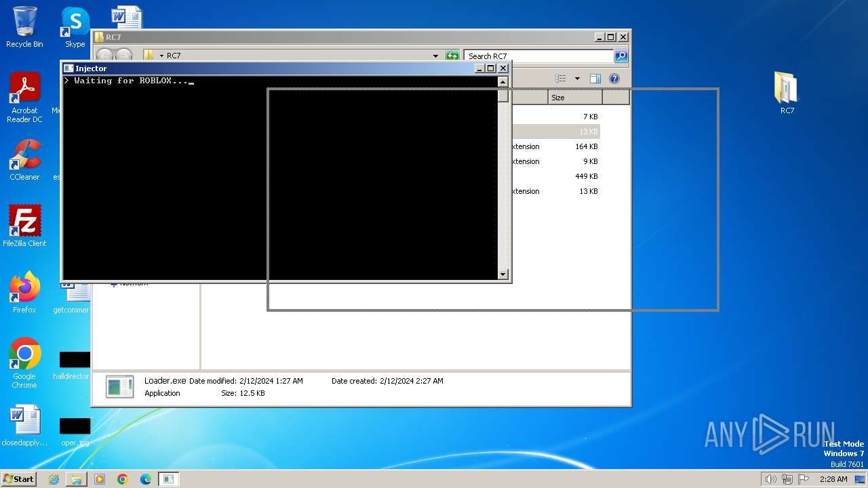The height and width of the screenshot is (488, 868).
Task: Click the network icon in system tray
Action: (787, 479)
